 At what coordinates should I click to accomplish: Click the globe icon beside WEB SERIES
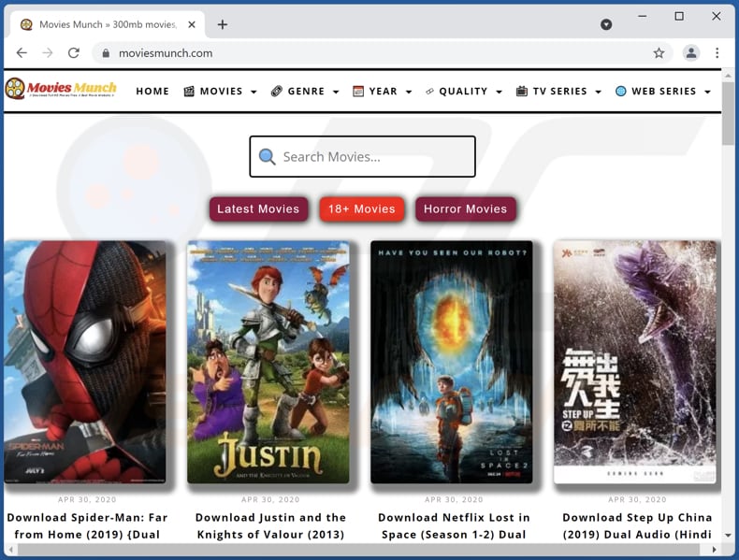click(621, 92)
